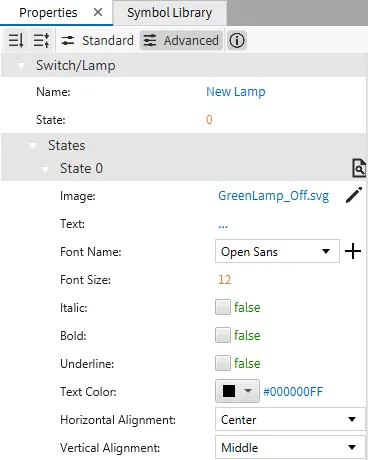The image size is (368, 460).
Task: Click the info icon in toolbar
Action: click(237, 41)
